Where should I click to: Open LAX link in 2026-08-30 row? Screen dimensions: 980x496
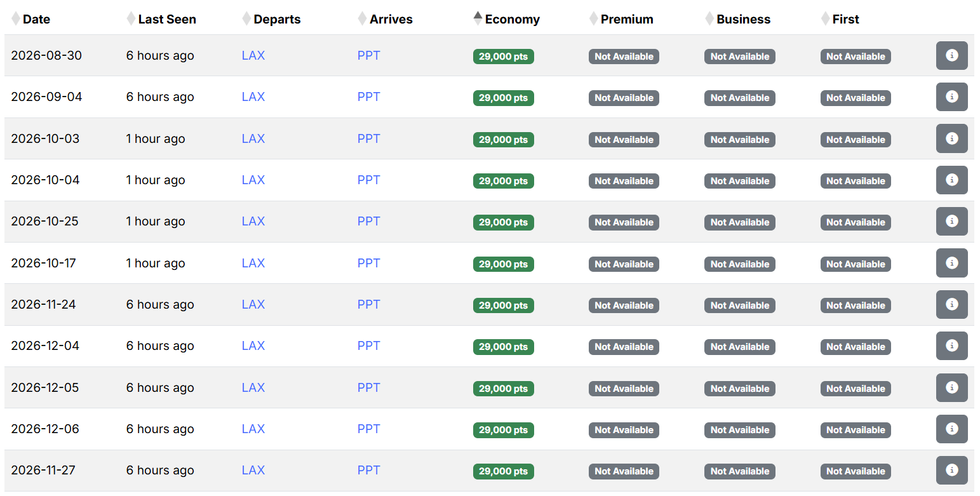click(x=253, y=55)
